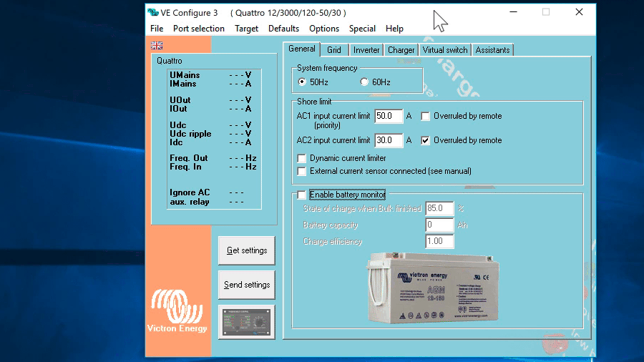Image resolution: width=644 pixels, height=362 pixels.
Task: Click the remote control panel image button
Action: click(x=246, y=321)
